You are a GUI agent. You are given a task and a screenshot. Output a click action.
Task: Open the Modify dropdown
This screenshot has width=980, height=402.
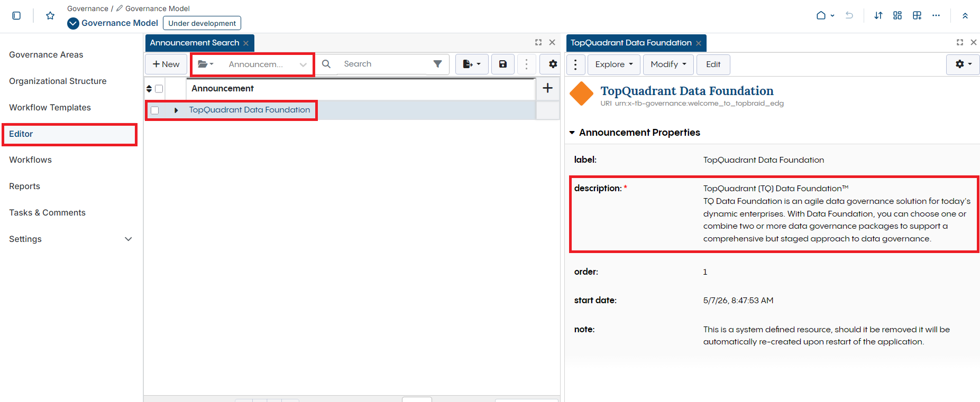pos(668,64)
